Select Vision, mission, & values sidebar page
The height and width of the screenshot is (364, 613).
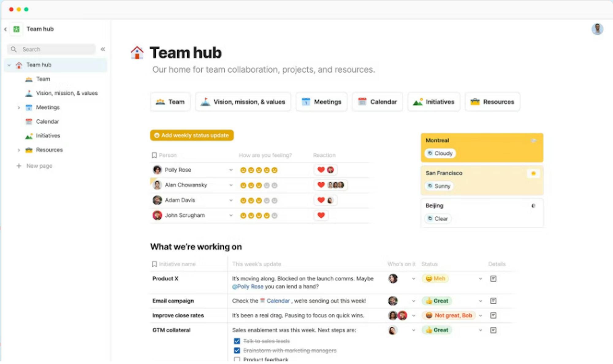(x=67, y=93)
